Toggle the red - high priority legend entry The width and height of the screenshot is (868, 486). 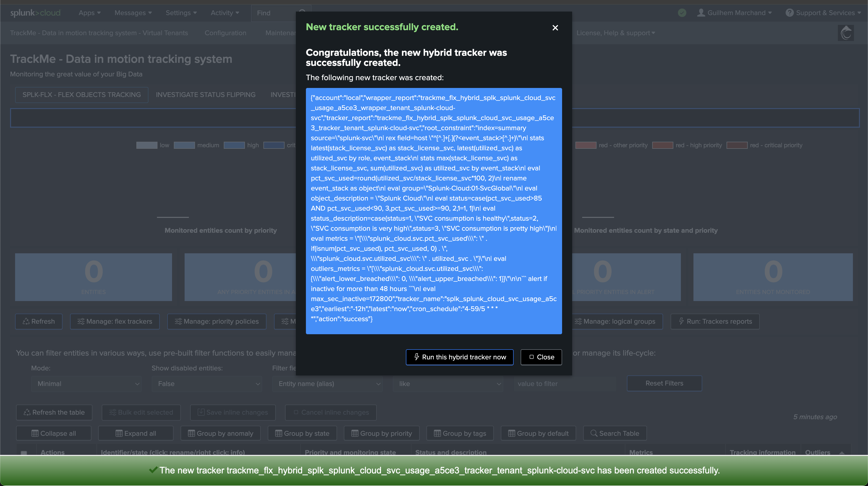point(687,145)
